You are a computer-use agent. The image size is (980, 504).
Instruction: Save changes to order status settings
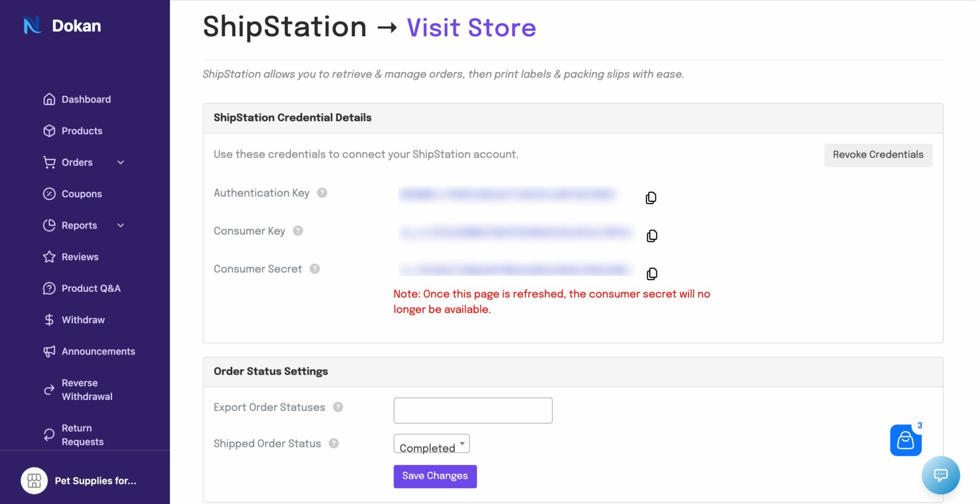tap(435, 476)
